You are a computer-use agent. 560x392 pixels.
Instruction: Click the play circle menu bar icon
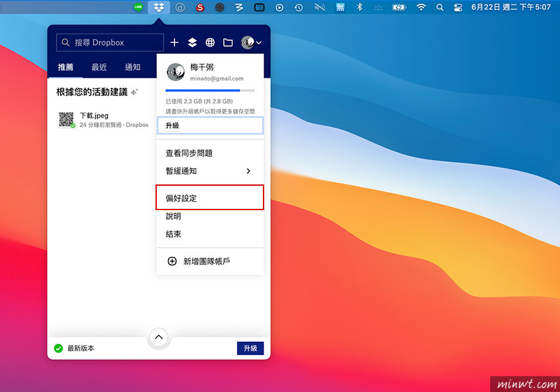pyautogui.click(x=279, y=7)
